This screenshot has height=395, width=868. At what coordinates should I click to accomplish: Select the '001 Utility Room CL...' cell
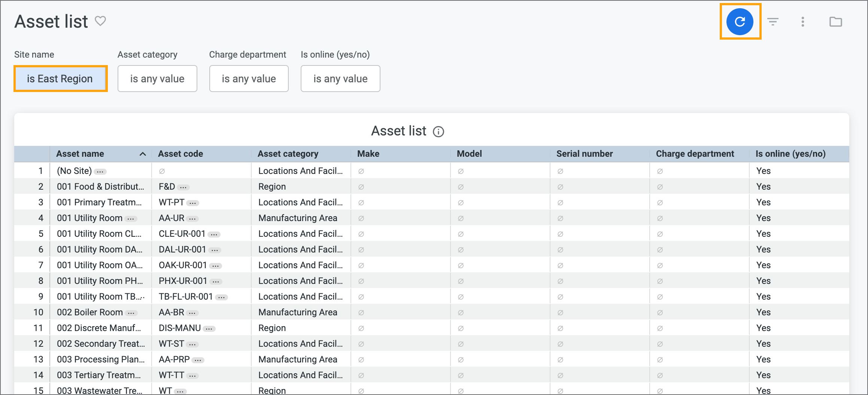coord(100,234)
